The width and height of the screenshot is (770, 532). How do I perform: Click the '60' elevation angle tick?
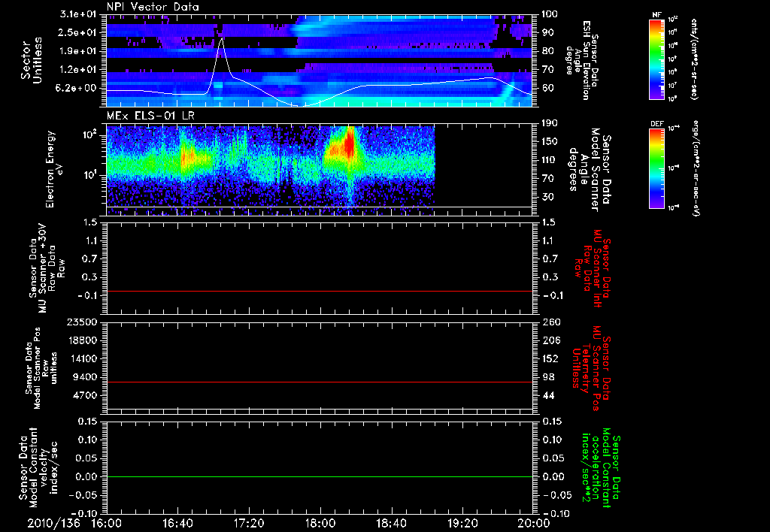(547, 89)
